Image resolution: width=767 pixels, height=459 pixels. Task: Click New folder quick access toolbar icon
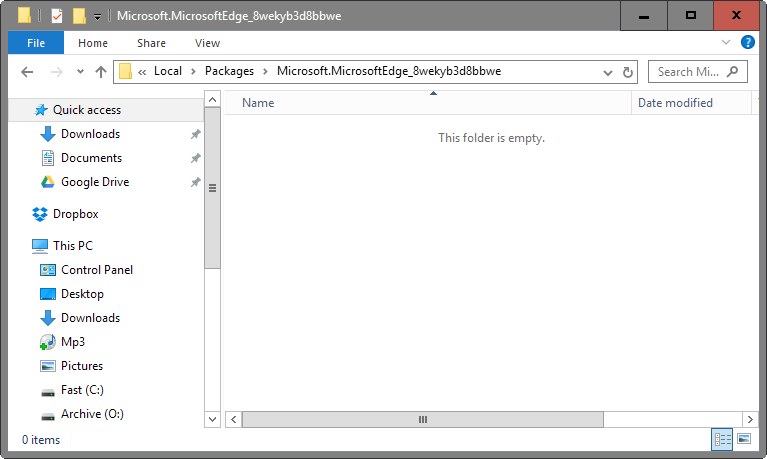[x=79, y=16]
